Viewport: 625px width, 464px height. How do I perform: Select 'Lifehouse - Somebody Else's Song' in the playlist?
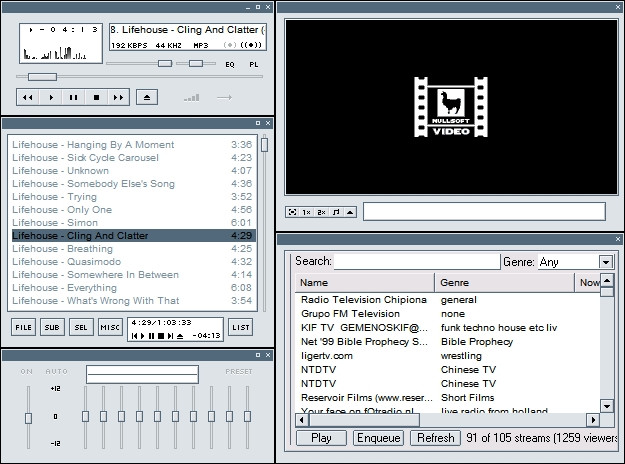(134, 184)
